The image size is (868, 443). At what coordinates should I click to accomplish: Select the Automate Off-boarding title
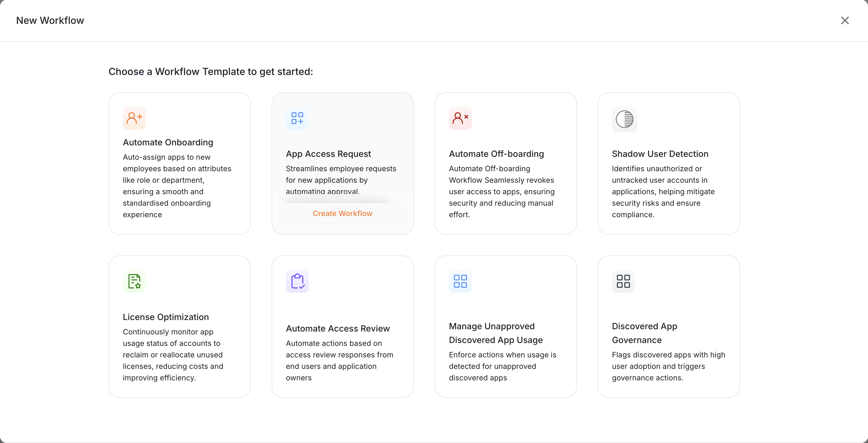tap(496, 154)
